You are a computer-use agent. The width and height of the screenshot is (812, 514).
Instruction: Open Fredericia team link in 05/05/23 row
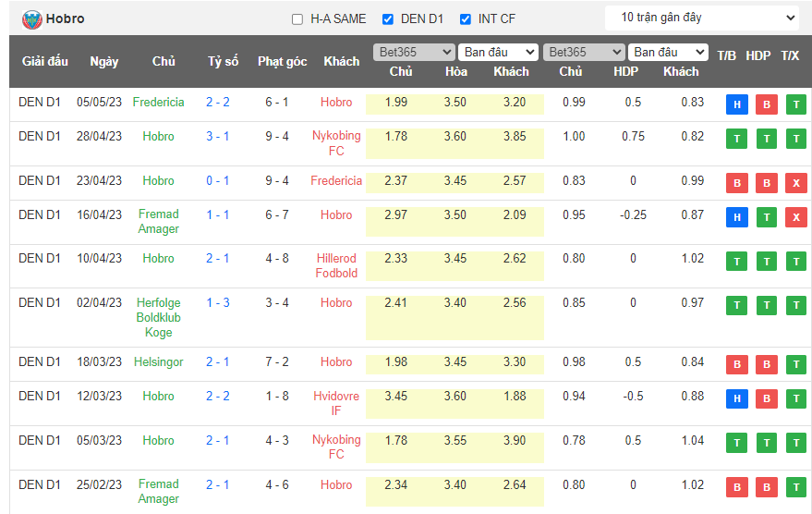pos(158,102)
